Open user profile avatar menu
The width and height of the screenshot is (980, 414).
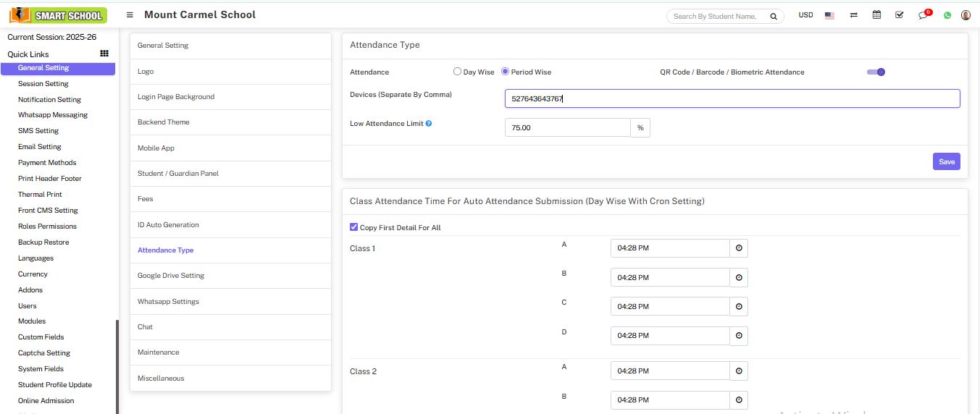966,15
